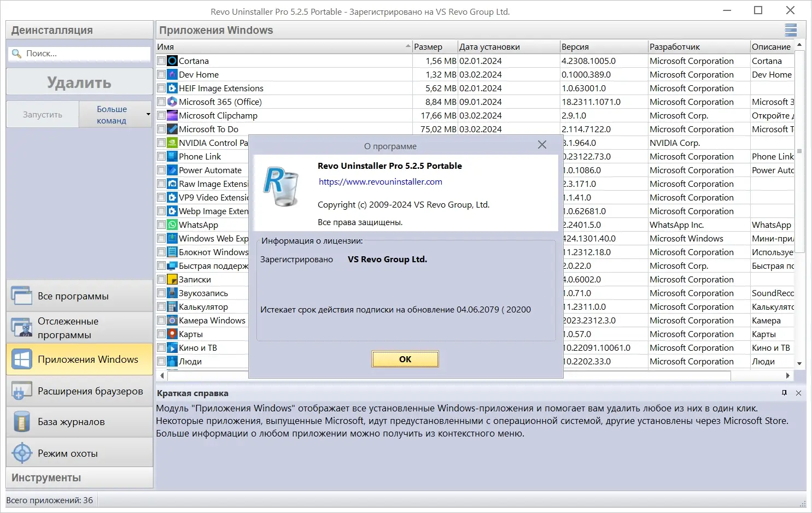Screen dimensions: 812x513
Task: Select the Приложения Windows module
Action: pyautogui.click(x=79, y=359)
